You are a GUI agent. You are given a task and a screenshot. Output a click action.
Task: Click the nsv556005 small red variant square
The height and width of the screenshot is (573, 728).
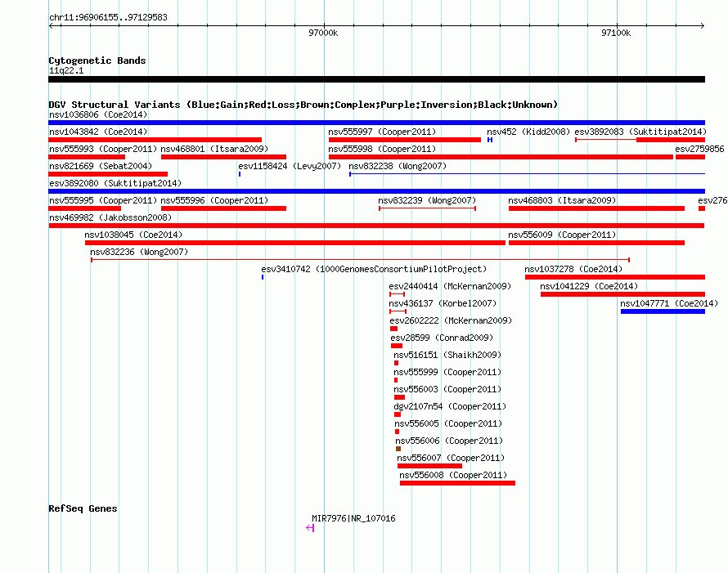pyautogui.click(x=397, y=432)
